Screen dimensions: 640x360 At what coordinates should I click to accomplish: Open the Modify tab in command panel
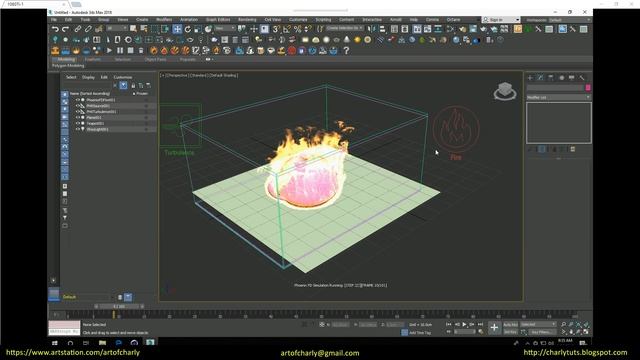(540, 78)
